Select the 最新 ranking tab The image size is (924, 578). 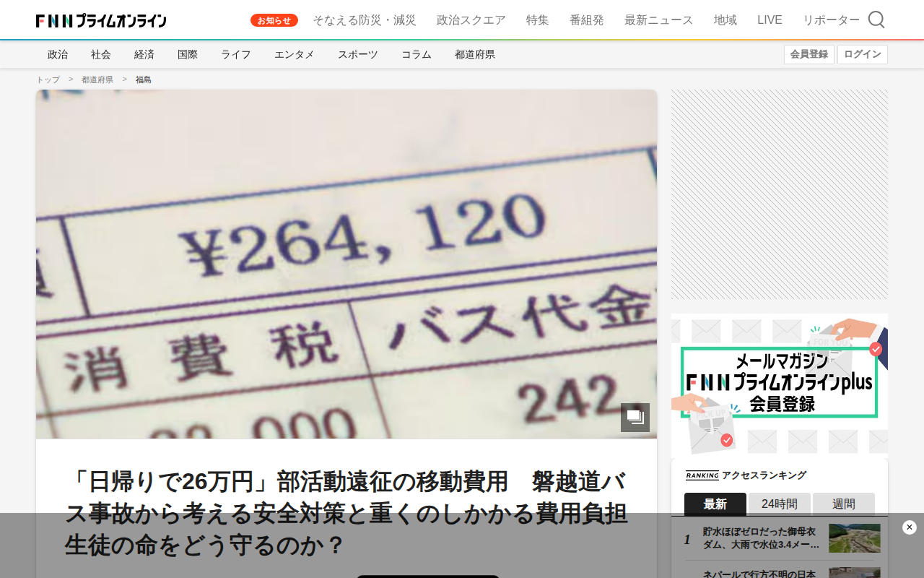[x=715, y=504]
